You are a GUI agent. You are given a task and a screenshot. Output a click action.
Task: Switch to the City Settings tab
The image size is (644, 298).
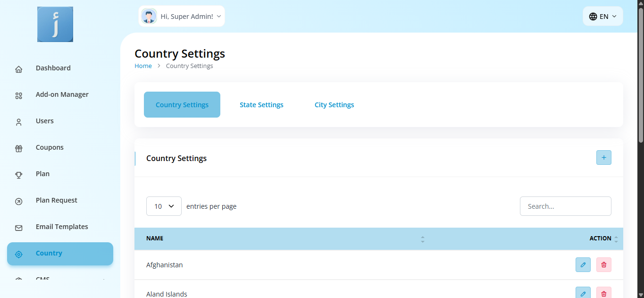pyautogui.click(x=334, y=105)
